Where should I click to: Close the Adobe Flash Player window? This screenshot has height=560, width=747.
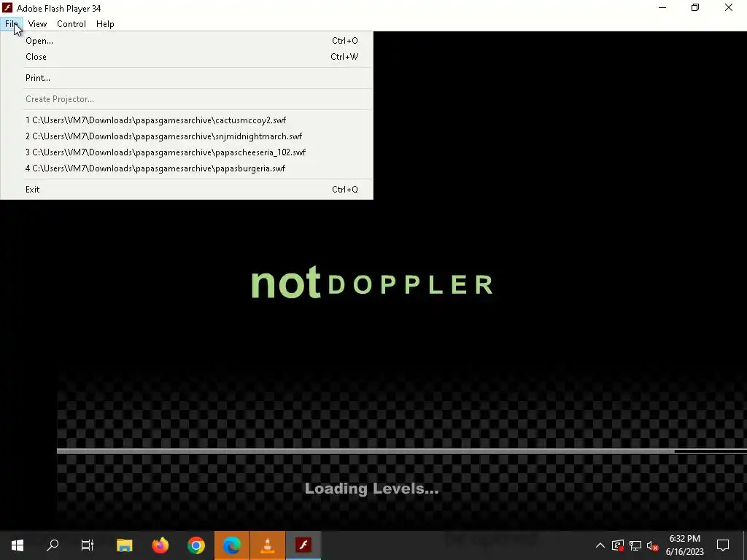pos(729,7)
